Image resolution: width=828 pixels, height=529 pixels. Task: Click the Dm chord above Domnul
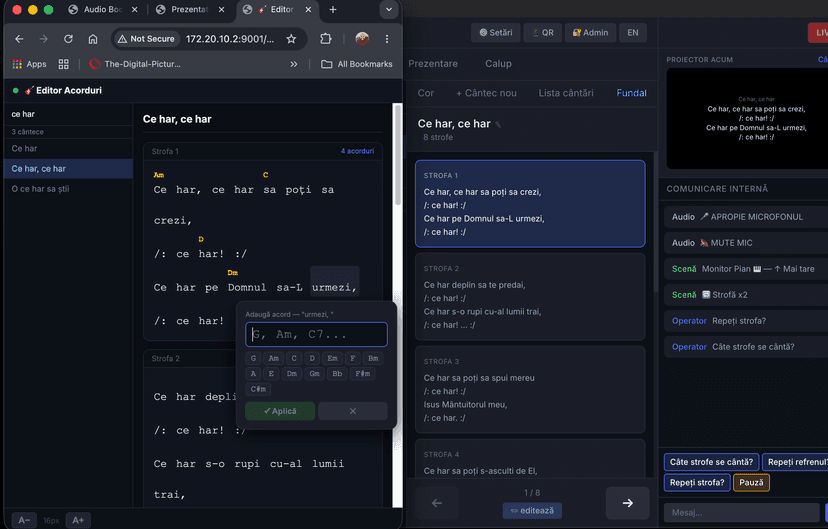(x=232, y=272)
